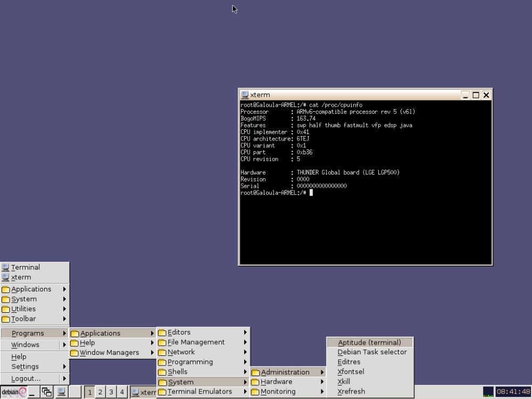Expand Programming in the Applications submenu
532x399 pixels.
(x=204, y=362)
